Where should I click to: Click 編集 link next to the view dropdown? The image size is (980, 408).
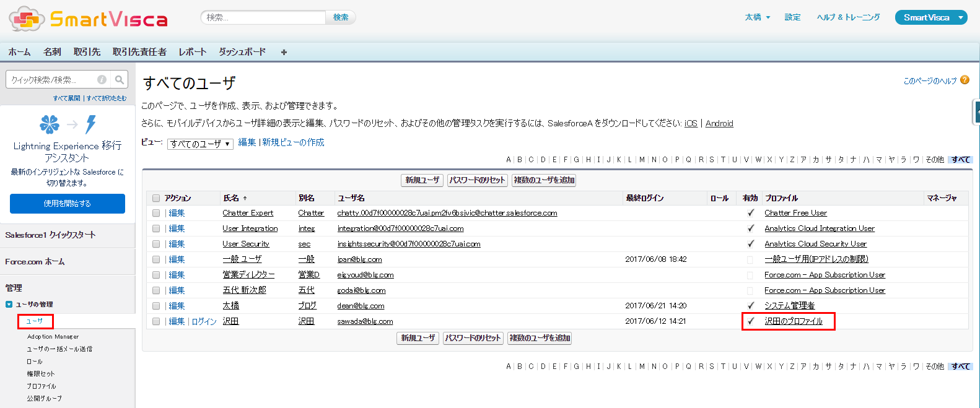click(247, 142)
